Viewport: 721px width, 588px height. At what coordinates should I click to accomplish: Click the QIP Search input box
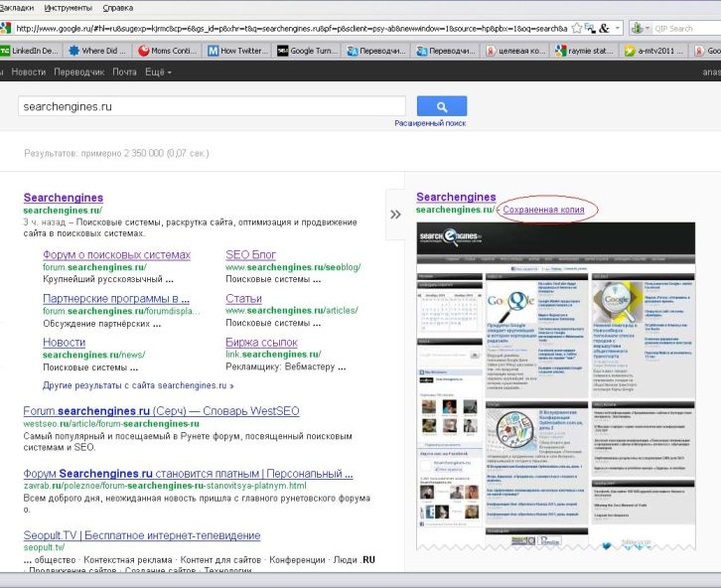tap(687, 29)
